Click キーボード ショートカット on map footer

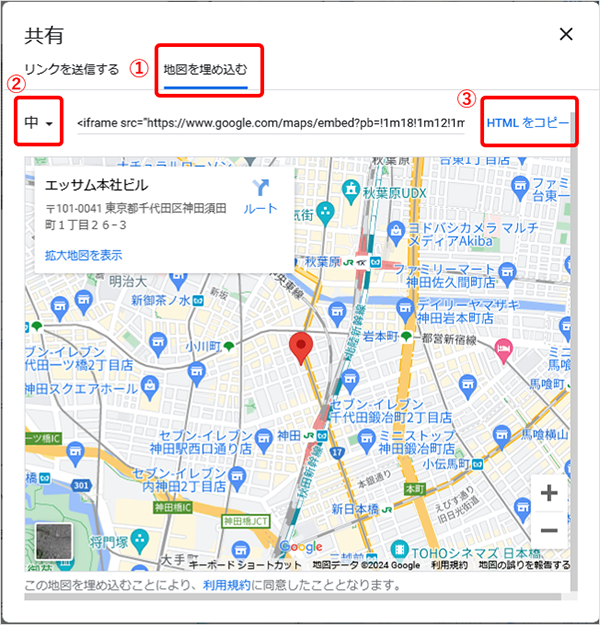[x=244, y=565]
